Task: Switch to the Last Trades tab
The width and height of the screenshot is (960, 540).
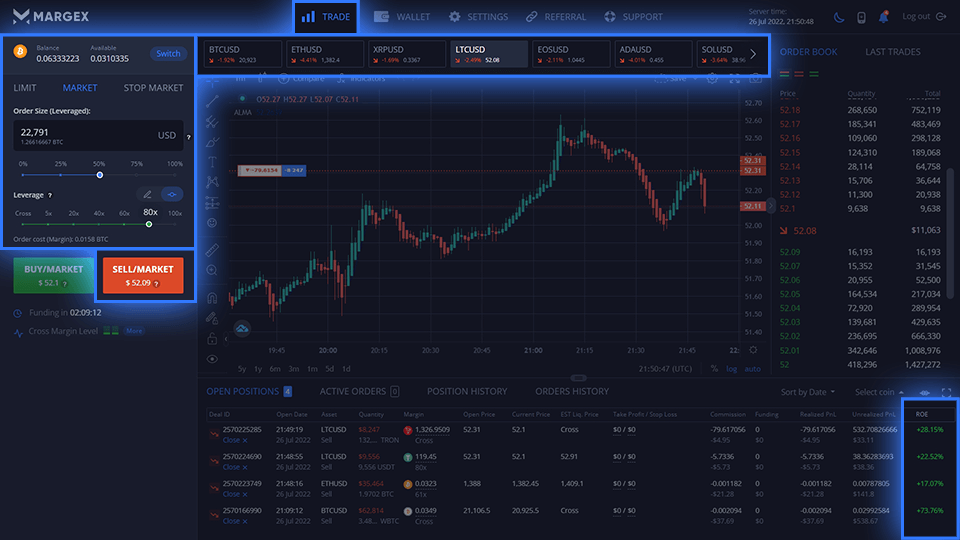Action: pos(893,51)
